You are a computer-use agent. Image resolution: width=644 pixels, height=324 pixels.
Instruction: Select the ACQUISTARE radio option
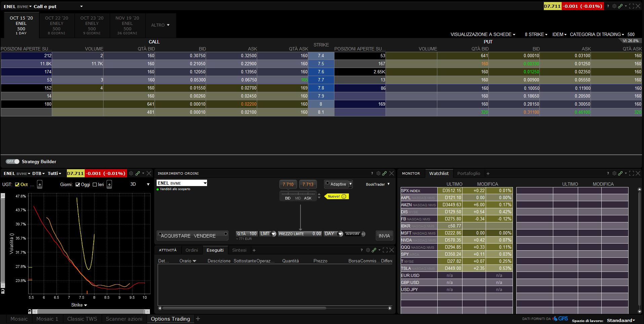click(x=160, y=234)
